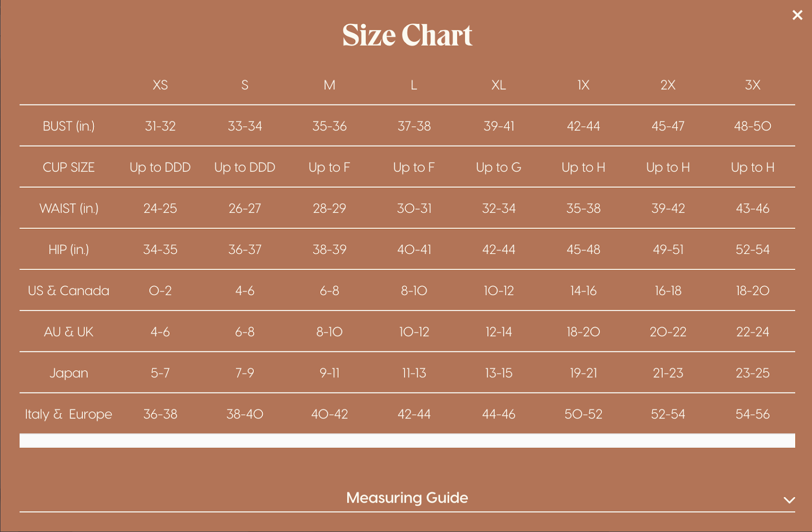Click the US & Canada row label
The width and height of the screenshot is (812, 532).
tap(69, 291)
